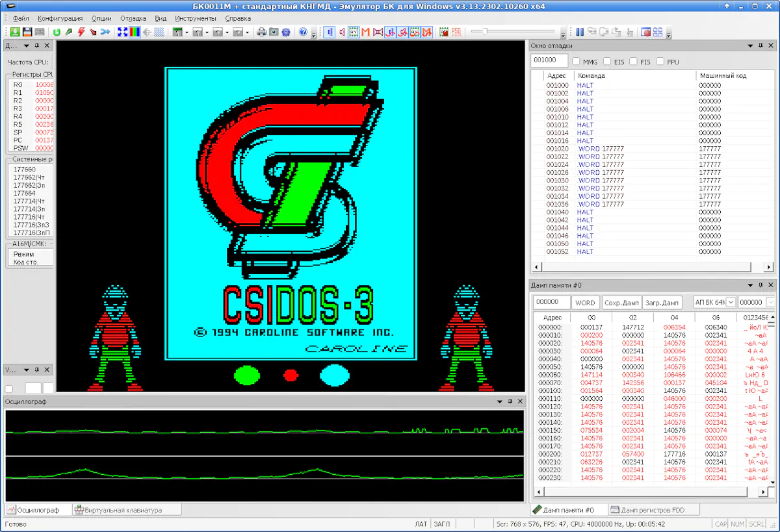Open the Конфигурация menu
Screen dimensions: 780x532
click(x=60, y=18)
